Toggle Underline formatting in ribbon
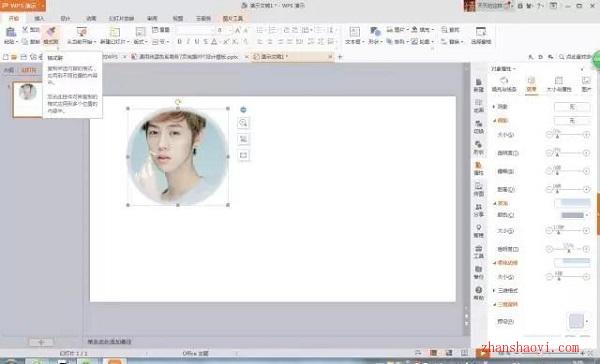This screenshot has height=364, width=600. pos(197,41)
